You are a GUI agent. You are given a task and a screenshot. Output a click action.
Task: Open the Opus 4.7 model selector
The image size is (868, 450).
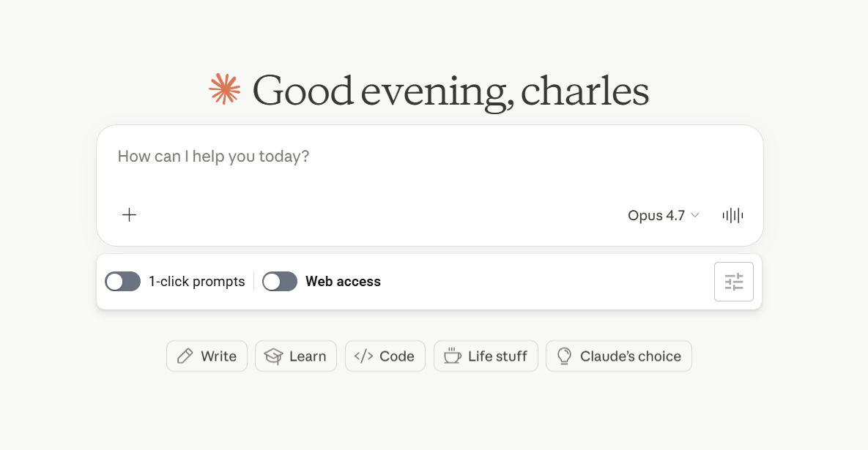pos(663,215)
